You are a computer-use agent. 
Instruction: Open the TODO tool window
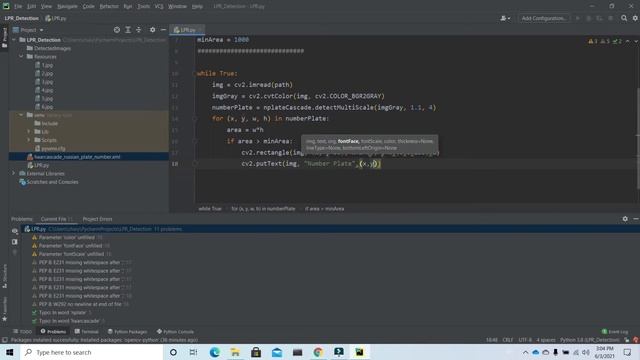[22, 331]
